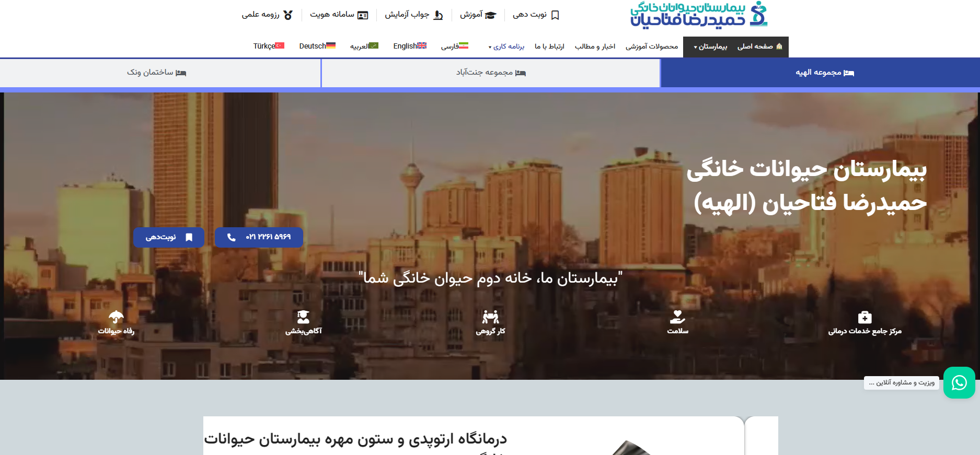Switch to مجموعه الهیه tab
The image size is (980, 455).
point(820,73)
